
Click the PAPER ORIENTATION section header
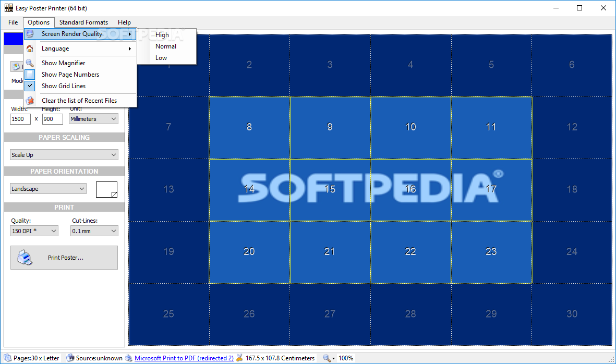tap(64, 171)
